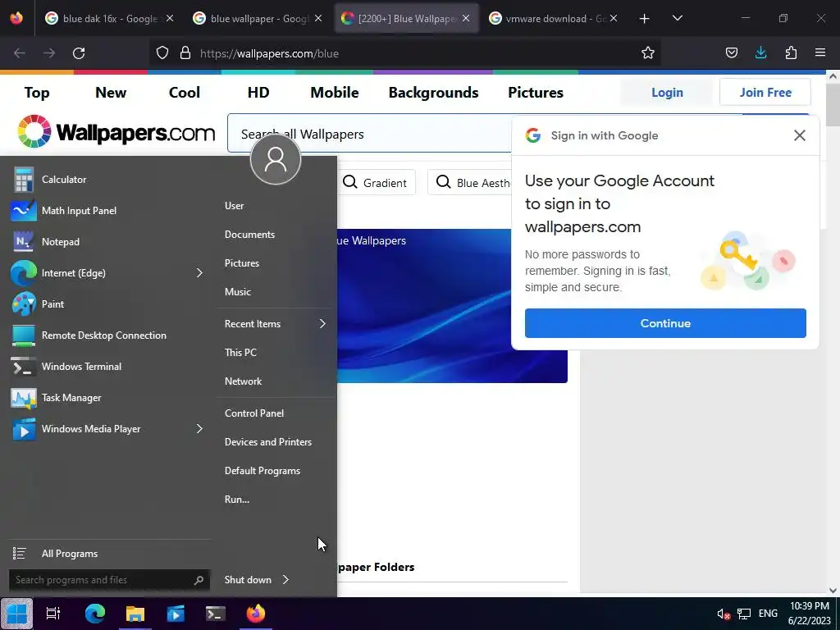Reload the current page
Image resolution: width=840 pixels, height=630 pixels.
(x=79, y=53)
